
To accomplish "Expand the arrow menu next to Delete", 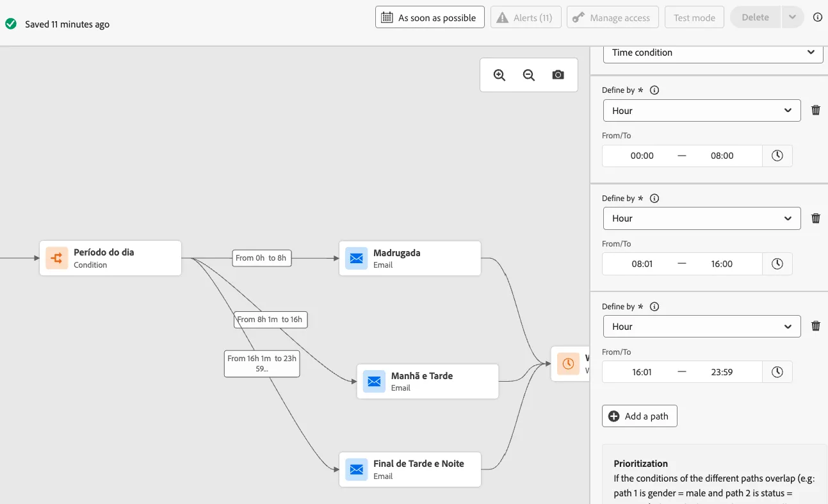I will [x=793, y=17].
